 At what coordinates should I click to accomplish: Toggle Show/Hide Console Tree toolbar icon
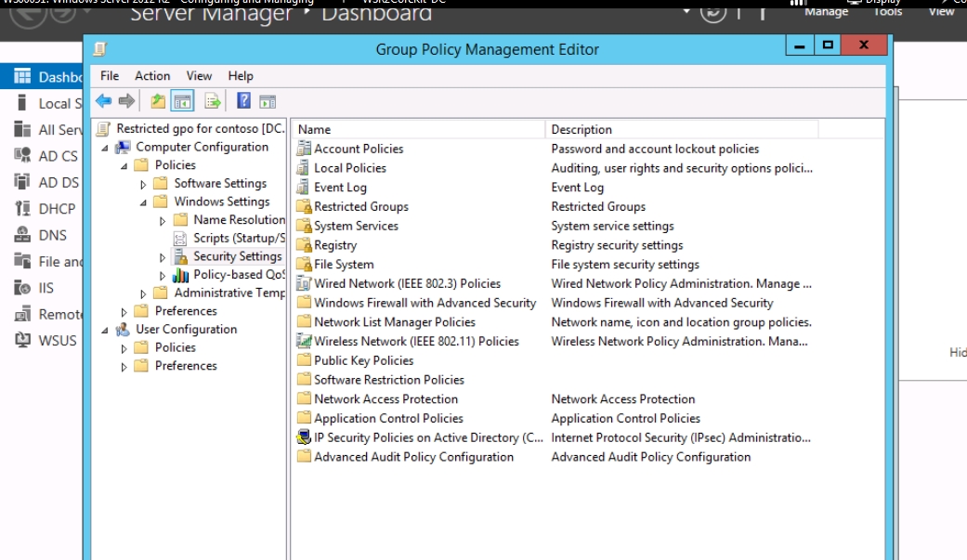pyautogui.click(x=183, y=101)
